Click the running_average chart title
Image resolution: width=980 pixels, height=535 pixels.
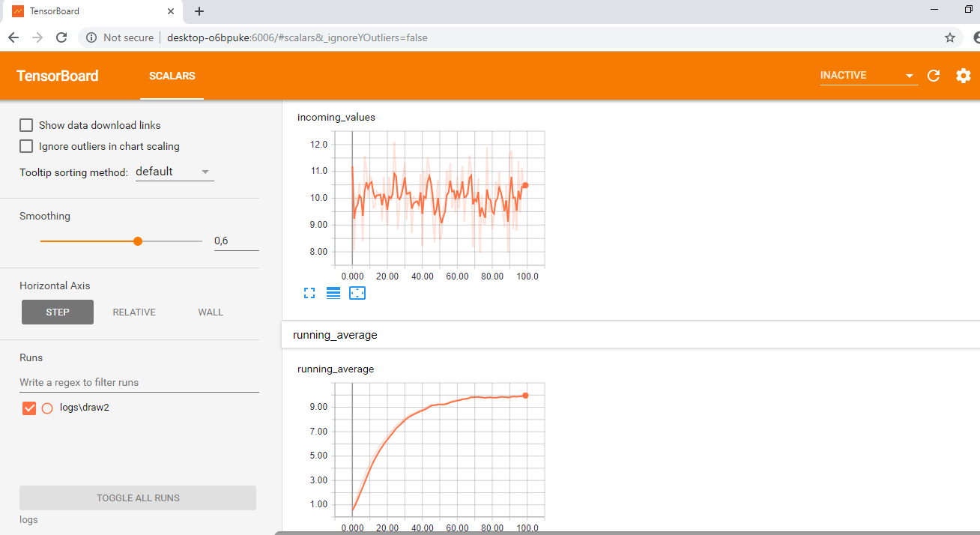click(336, 369)
